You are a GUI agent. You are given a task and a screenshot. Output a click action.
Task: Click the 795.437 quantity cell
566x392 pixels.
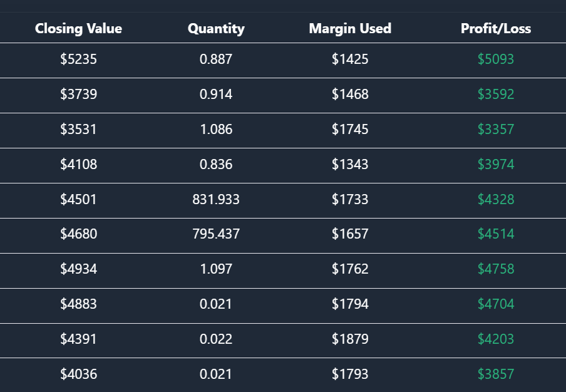click(x=216, y=234)
